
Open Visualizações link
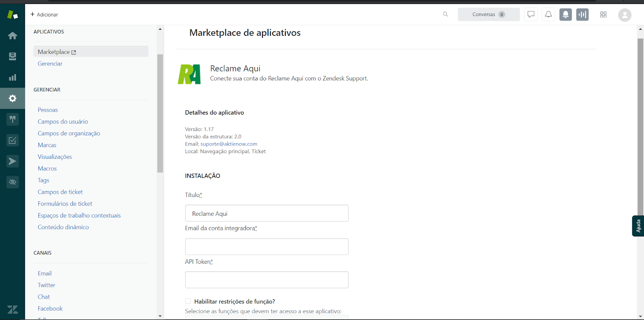(55, 157)
